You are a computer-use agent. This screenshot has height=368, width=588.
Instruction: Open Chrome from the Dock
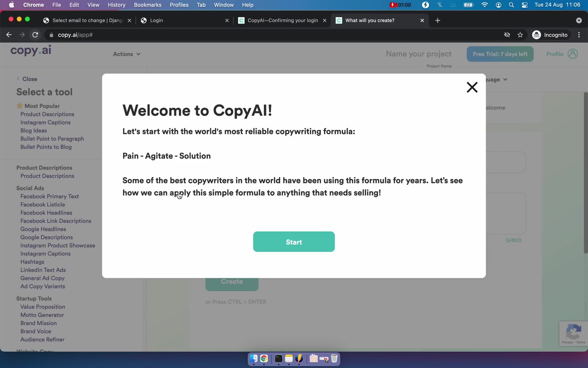[x=264, y=358]
